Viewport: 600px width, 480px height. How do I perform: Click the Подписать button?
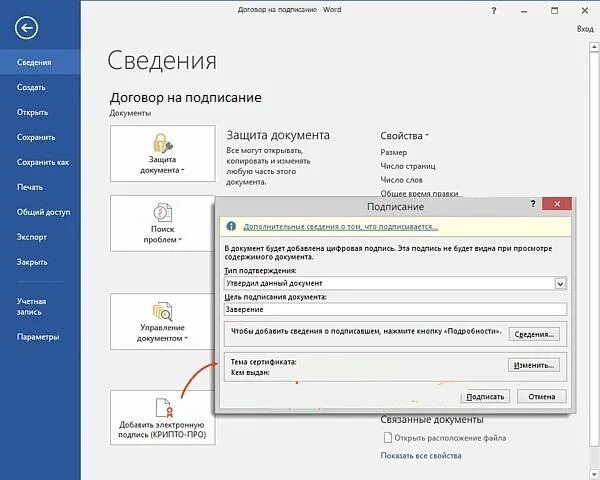pos(485,397)
